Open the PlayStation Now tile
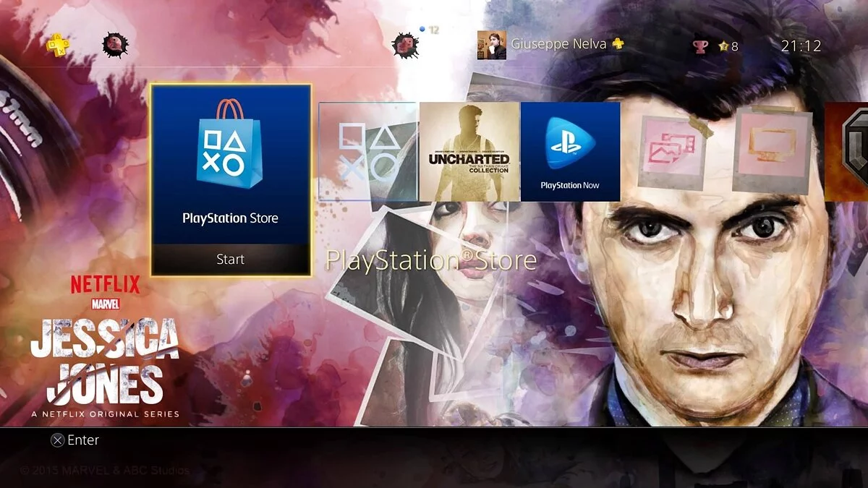This screenshot has width=868, height=488. coord(570,151)
